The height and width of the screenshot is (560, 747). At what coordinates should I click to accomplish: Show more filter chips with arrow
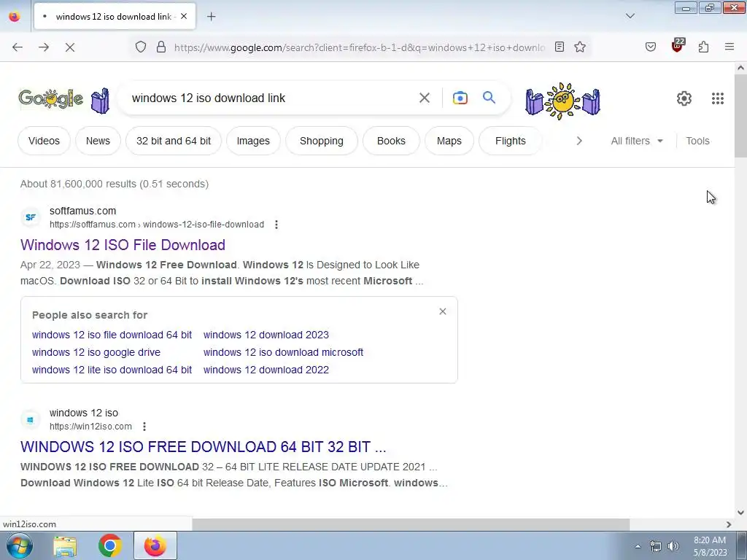pos(579,141)
